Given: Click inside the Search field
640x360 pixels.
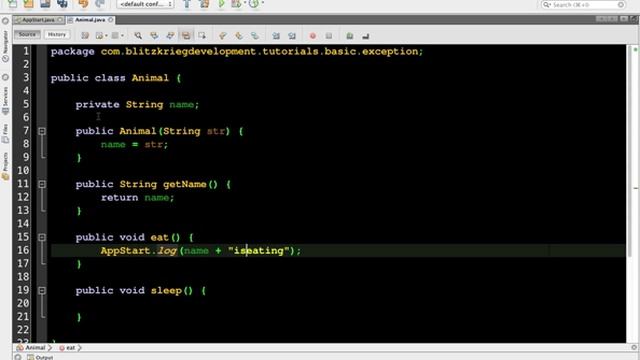Looking at the screenshot, I should (x=584, y=4).
